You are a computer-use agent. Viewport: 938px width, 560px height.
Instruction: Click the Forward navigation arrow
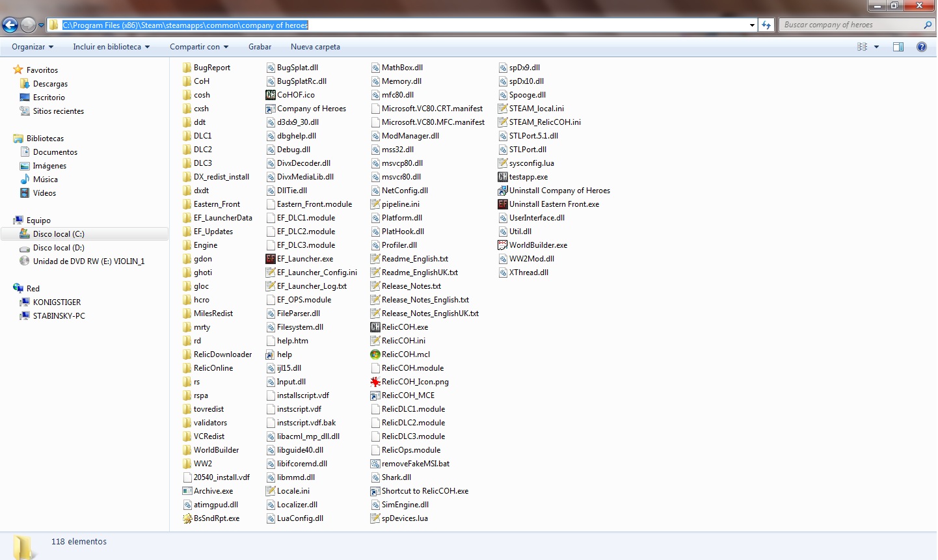point(28,25)
